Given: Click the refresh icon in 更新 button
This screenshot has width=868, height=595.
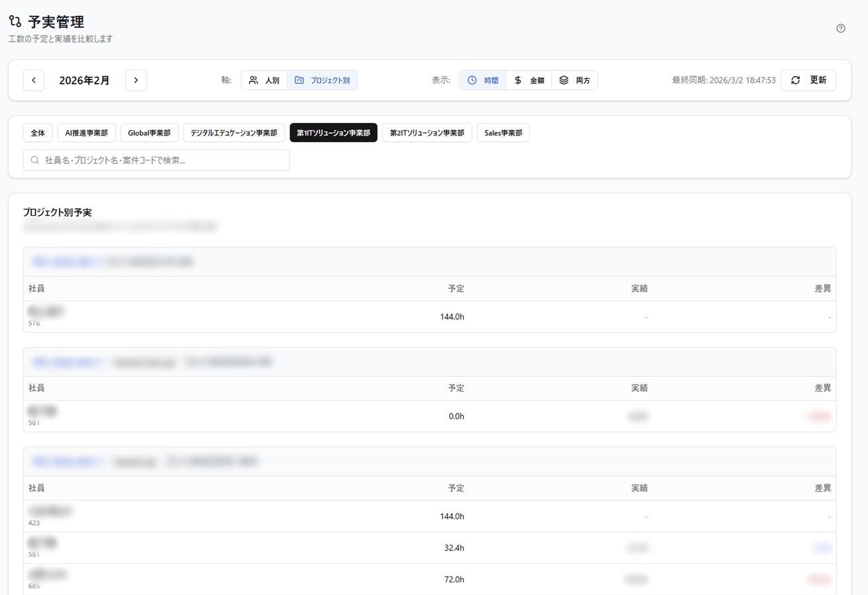Looking at the screenshot, I should [796, 80].
